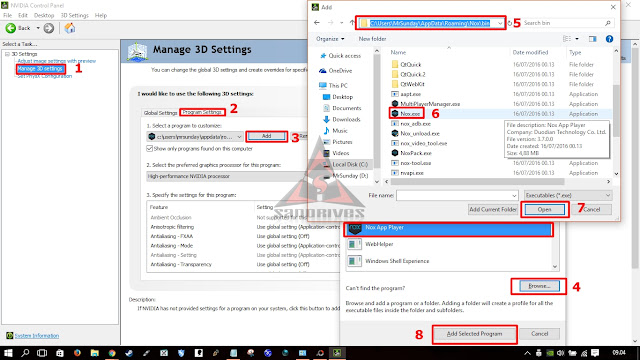The height and width of the screenshot is (360, 640).
Task: Select the Antialiasing - Transparency feature row
Action: [x=243, y=264]
